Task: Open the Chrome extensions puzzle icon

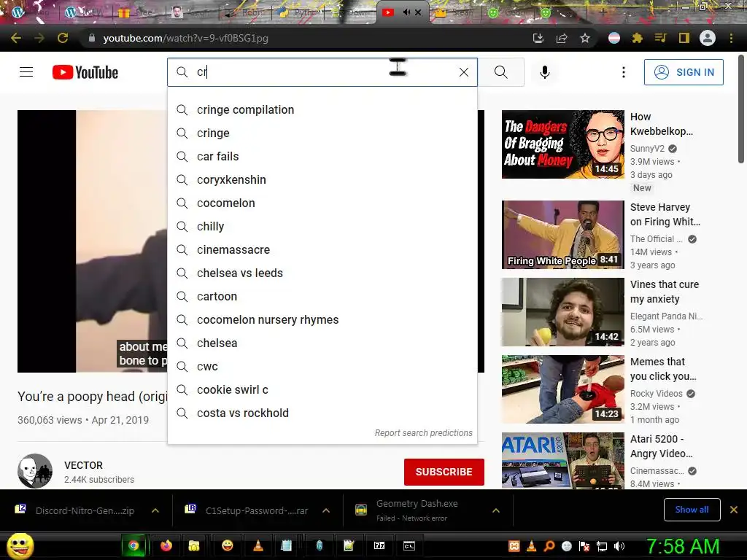Action: (x=638, y=38)
